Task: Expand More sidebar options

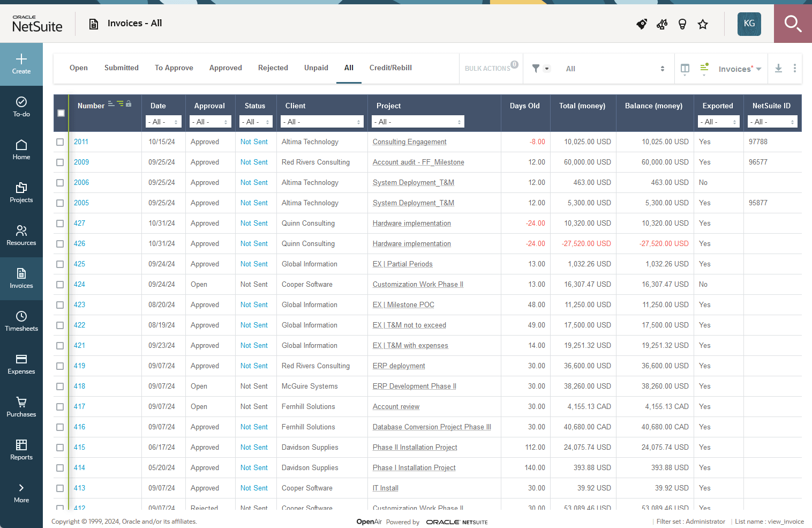Action: (x=21, y=493)
